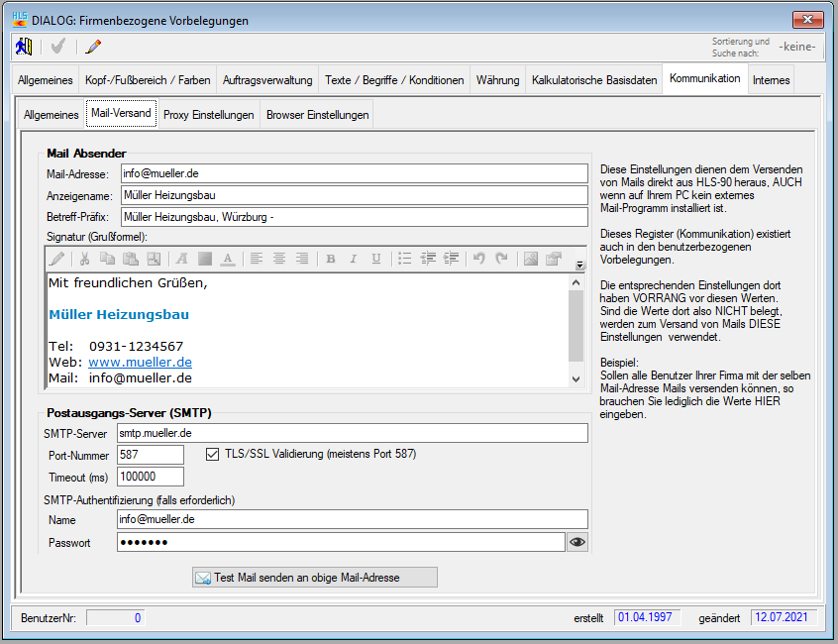Show password with the eye icon
This screenshot has width=838, height=644.
point(577,542)
